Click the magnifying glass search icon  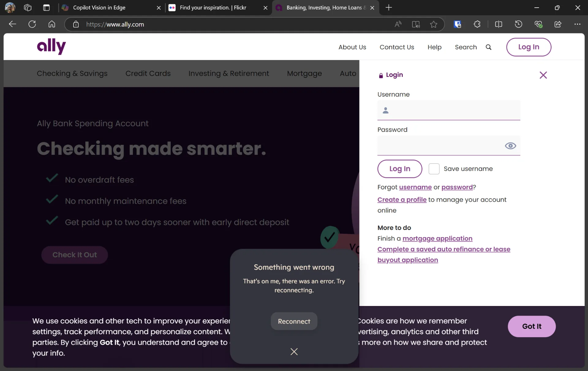(488, 47)
